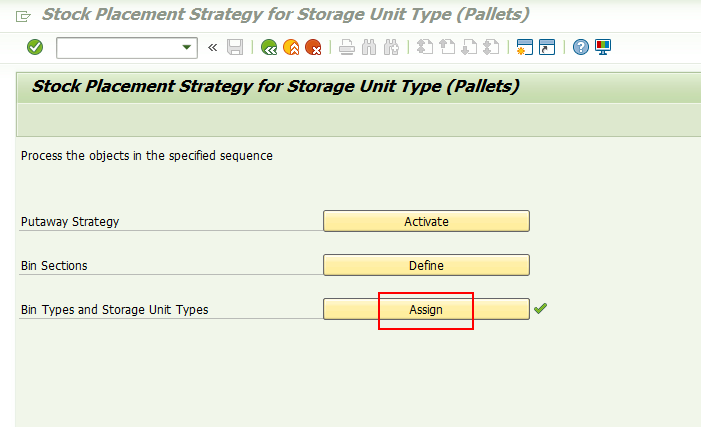This screenshot has width=701, height=427.
Task: Click the green Enter checkmark icon
Action: [35, 47]
